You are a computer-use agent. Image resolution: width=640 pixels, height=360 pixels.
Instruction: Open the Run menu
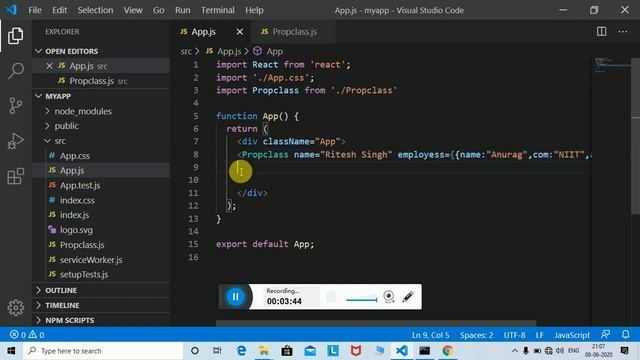pos(182,10)
